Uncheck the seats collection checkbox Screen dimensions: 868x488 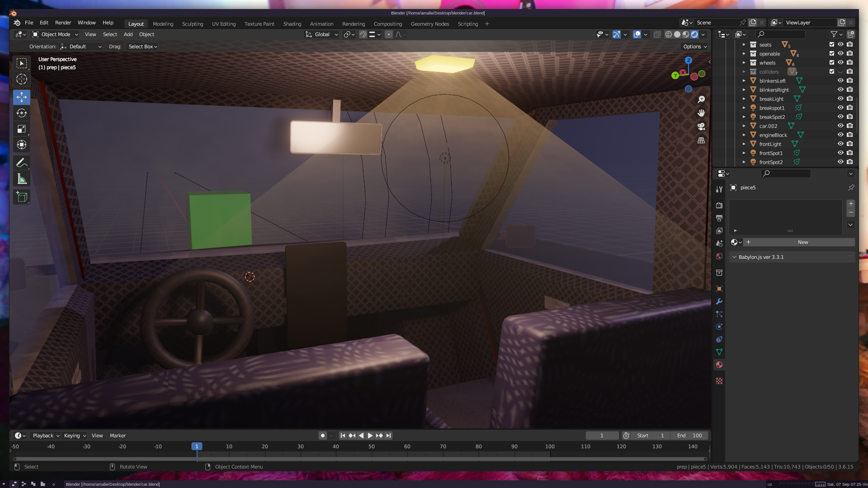tap(831, 44)
